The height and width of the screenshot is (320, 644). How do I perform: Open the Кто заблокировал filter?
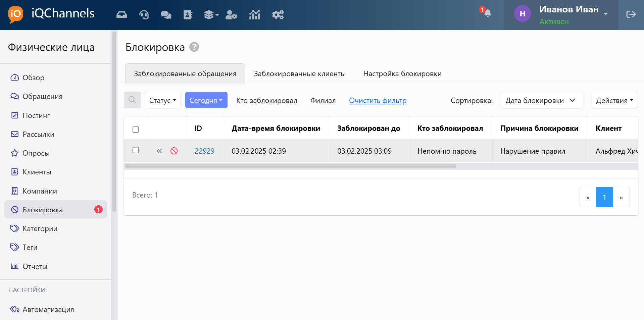267,100
